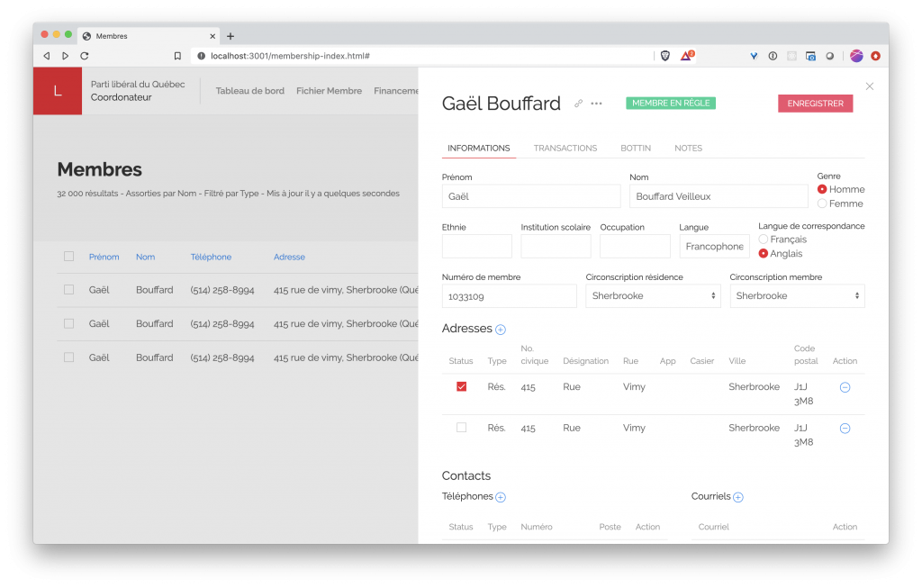Remove the second address row with minus icon
Screen dimensions: 922x588
(x=845, y=429)
